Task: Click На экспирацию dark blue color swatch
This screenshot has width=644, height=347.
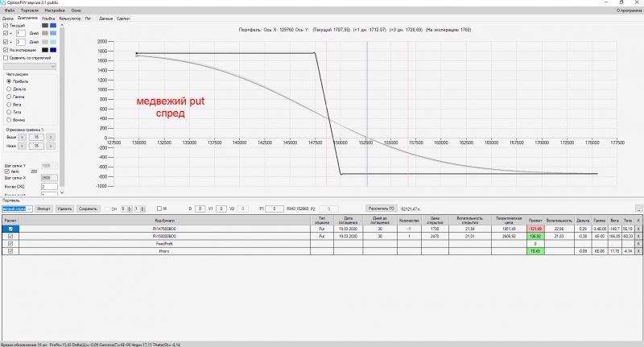Action: 53,50
